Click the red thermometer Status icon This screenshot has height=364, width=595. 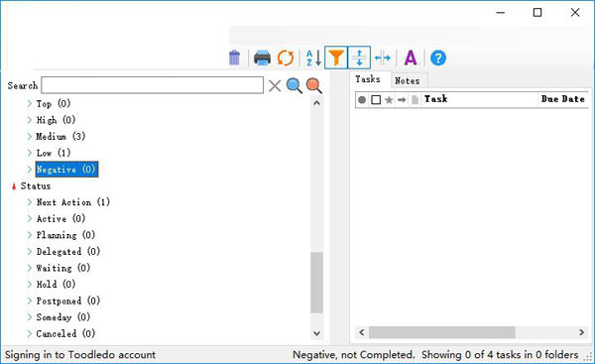tap(14, 186)
